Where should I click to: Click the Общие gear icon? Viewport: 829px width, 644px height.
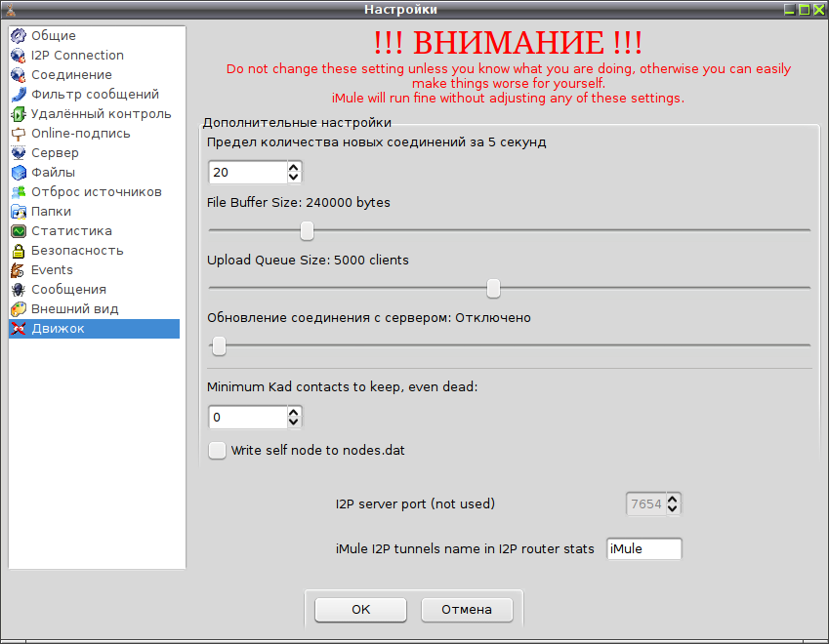[18, 35]
